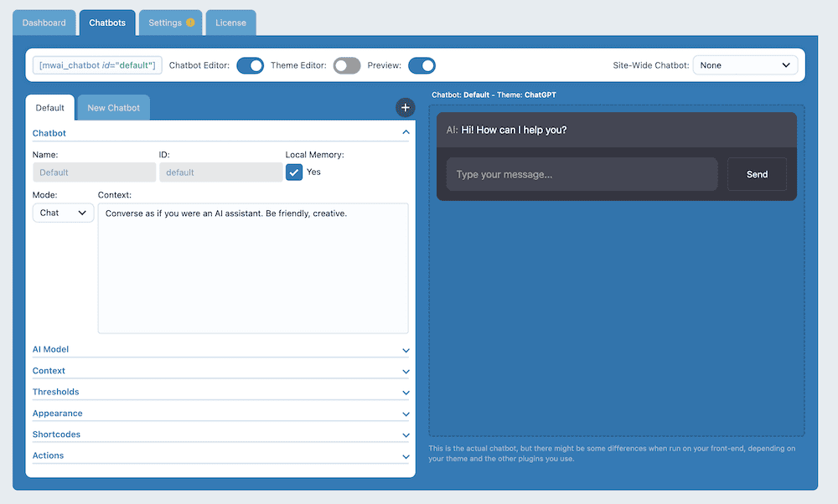This screenshot has width=838, height=504.
Task: Enable the Theme Editor toggle
Action: click(346, 65)
